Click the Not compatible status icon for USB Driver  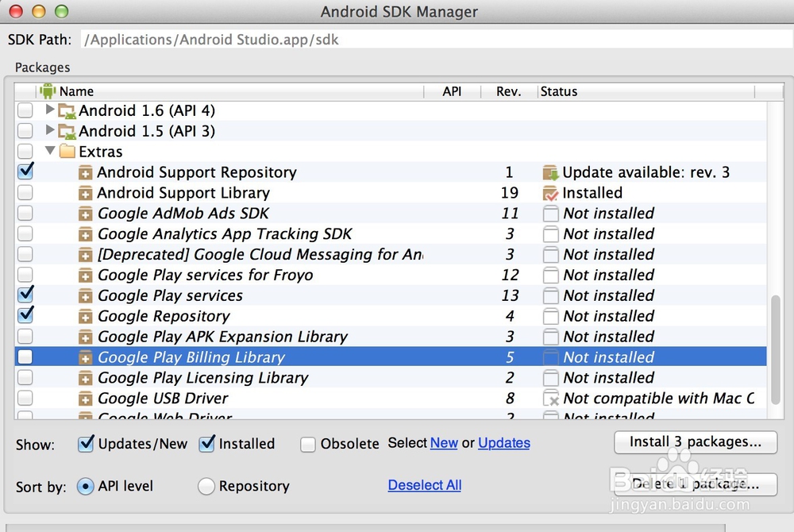coord(550,399)
